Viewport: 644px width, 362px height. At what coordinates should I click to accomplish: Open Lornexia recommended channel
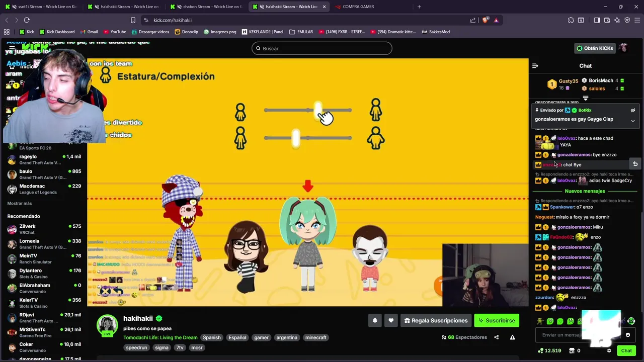pyautogui.click(x=44, y=244)
